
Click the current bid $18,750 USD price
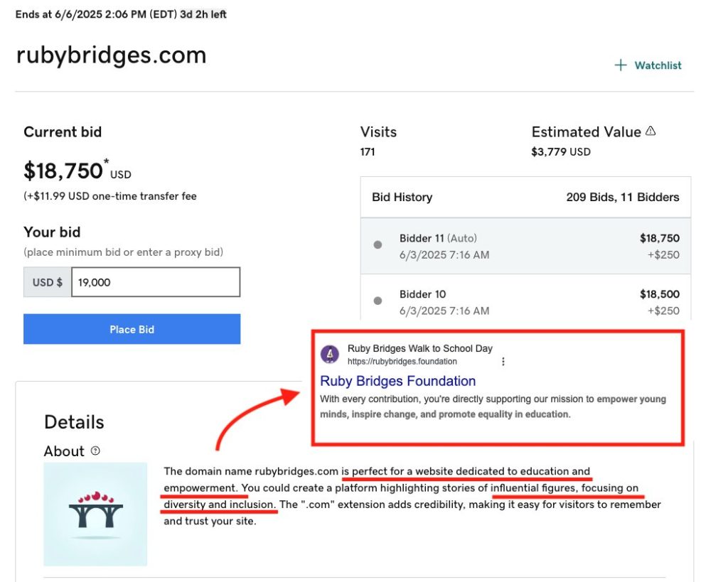[77, 171]
